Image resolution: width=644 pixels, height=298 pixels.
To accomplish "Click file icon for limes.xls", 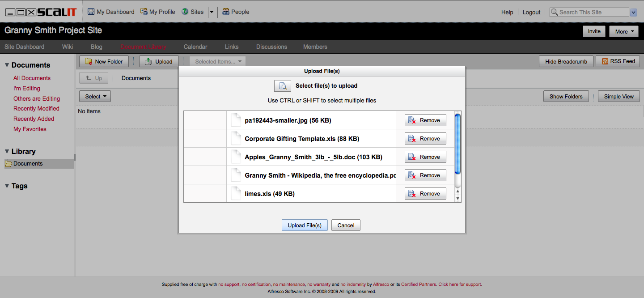I will 236,194.
